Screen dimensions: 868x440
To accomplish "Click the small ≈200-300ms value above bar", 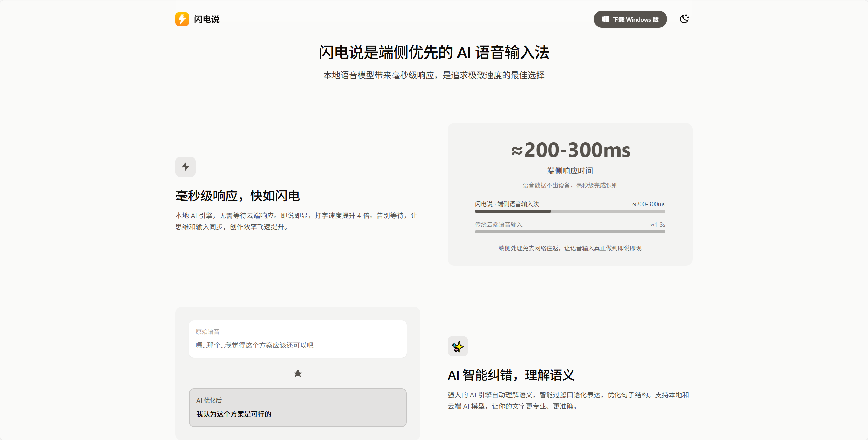I will pos(649,204).
